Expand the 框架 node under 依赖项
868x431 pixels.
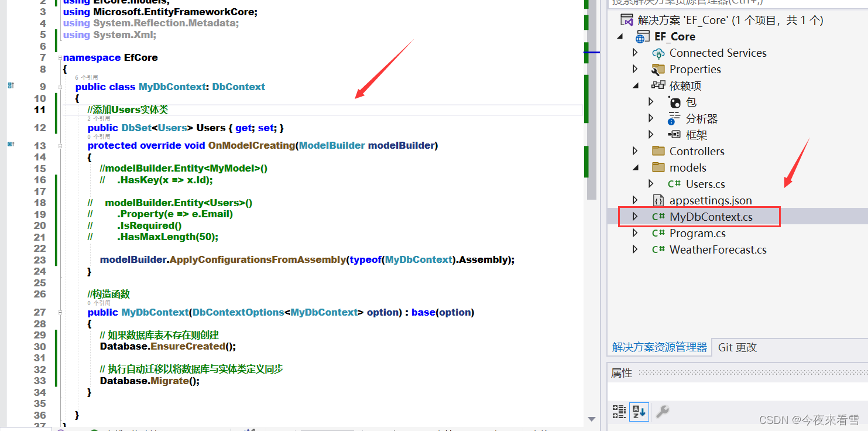pos(651,134)
